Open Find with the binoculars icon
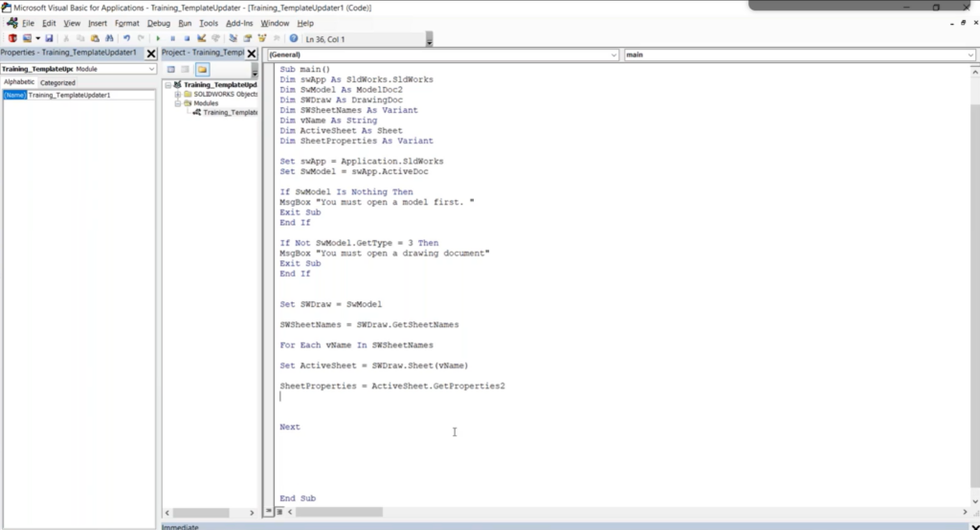The image size is (980, 530). [x=109, y=39]
